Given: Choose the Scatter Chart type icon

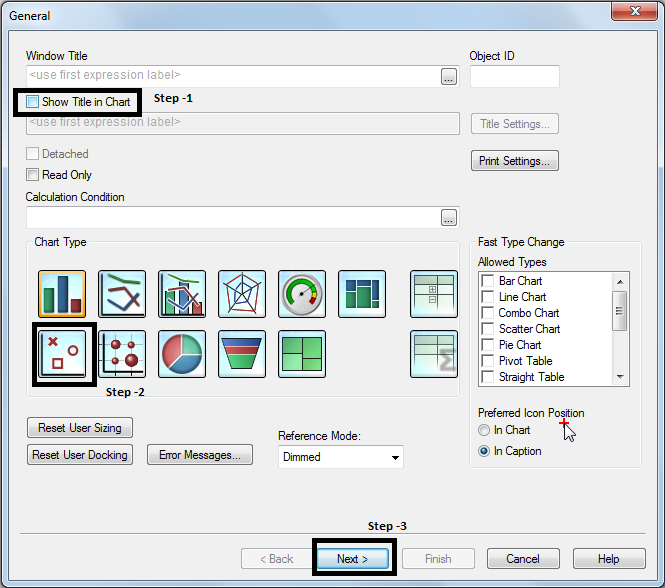Looking at the screenshot, I should coord(64,354).
